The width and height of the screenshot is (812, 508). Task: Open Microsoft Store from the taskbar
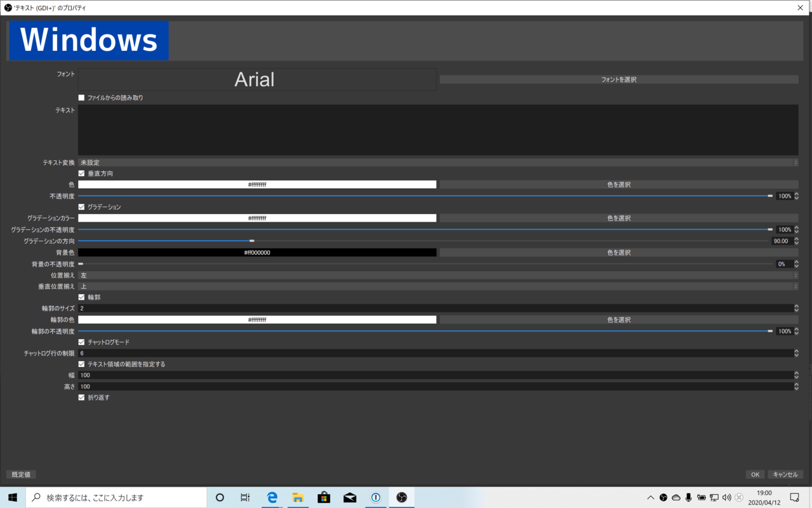pyautogui.click(x=324, y=498)
